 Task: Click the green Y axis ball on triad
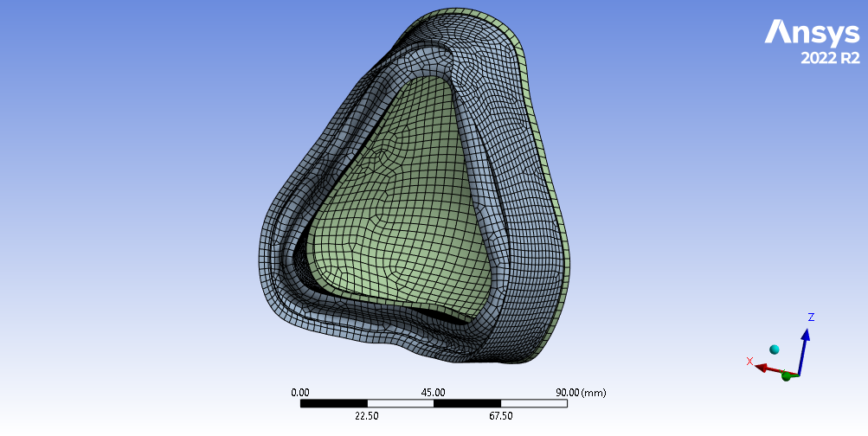tap(786, 377)
